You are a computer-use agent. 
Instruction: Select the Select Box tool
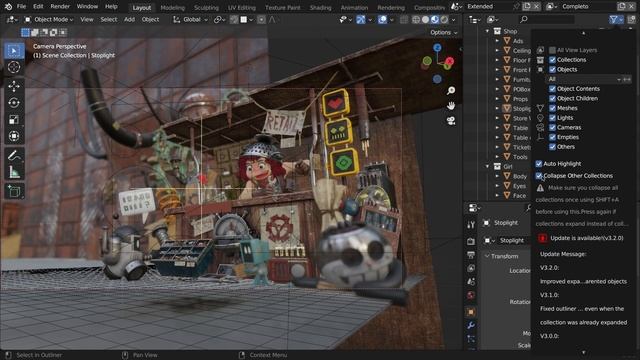[x=14, y=50]
